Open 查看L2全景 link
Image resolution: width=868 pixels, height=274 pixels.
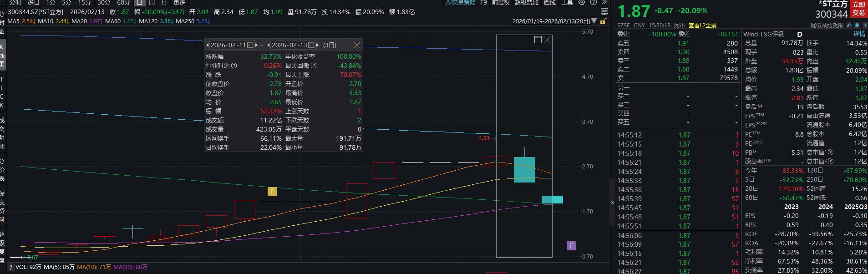tap(702, 25)
